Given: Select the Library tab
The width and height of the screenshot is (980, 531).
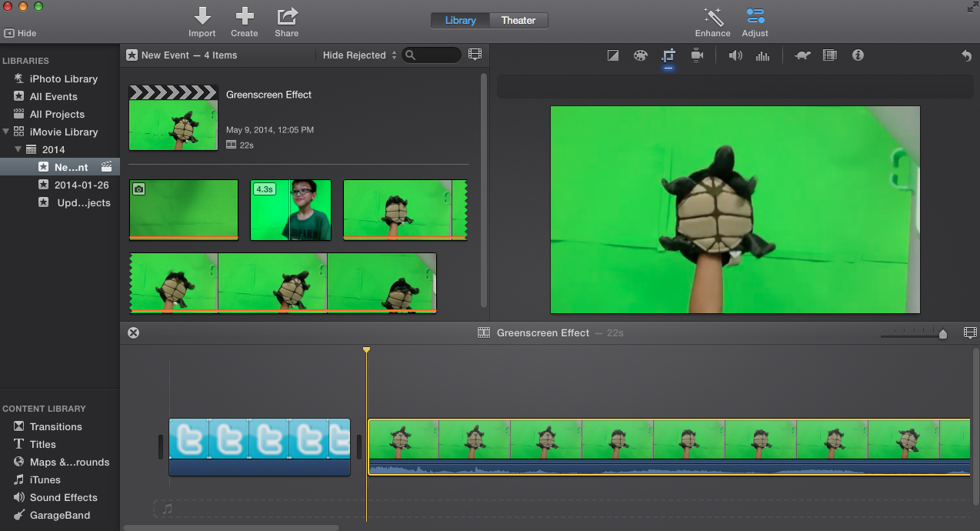Looking at the screenshot, I should (x=460, y=20).
